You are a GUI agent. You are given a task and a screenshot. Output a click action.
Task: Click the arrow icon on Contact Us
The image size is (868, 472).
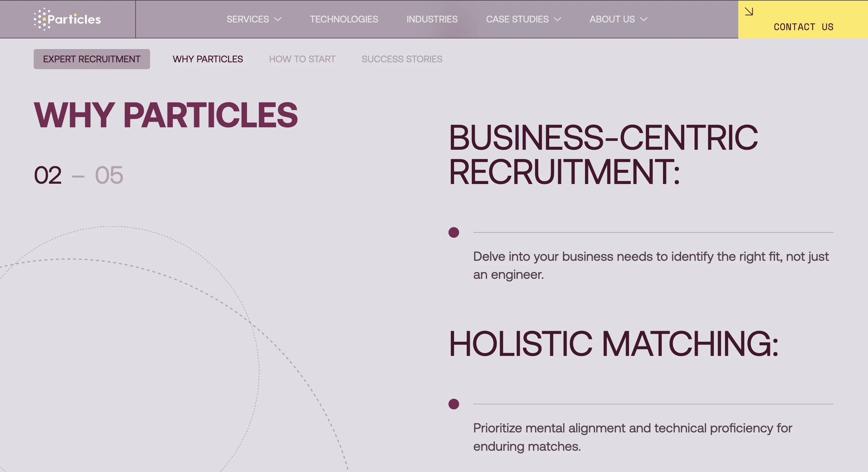click(748, 12)
